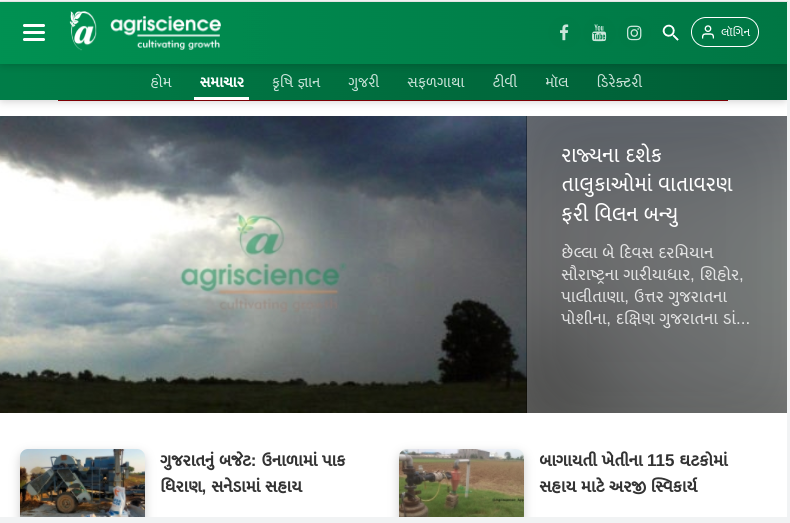Select the સમાચાર tab
Image resolution: width=790 pixels, height=523 pixels.
222,82
